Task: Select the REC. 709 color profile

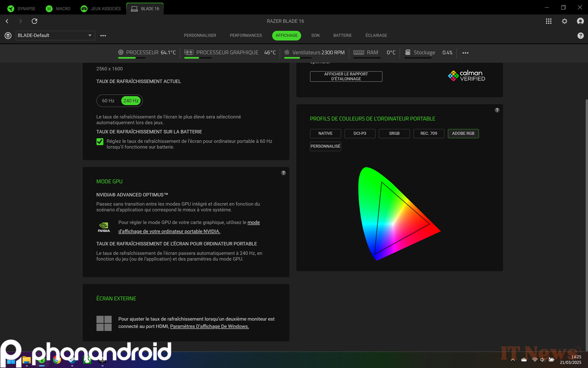Action: tap(429, 133)
